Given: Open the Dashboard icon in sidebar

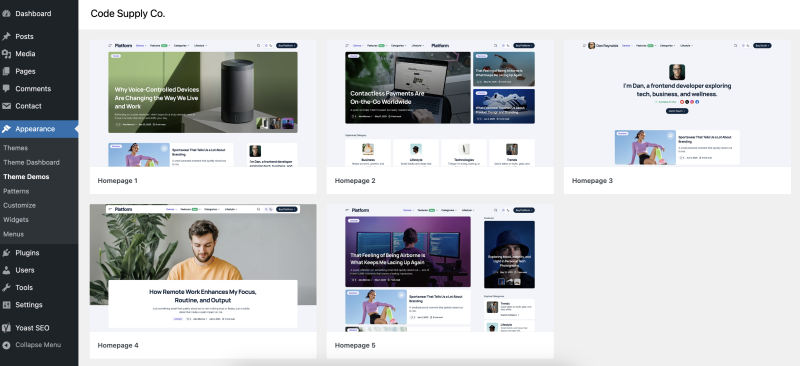Looking at the screenshot, I should pos(6,14).
